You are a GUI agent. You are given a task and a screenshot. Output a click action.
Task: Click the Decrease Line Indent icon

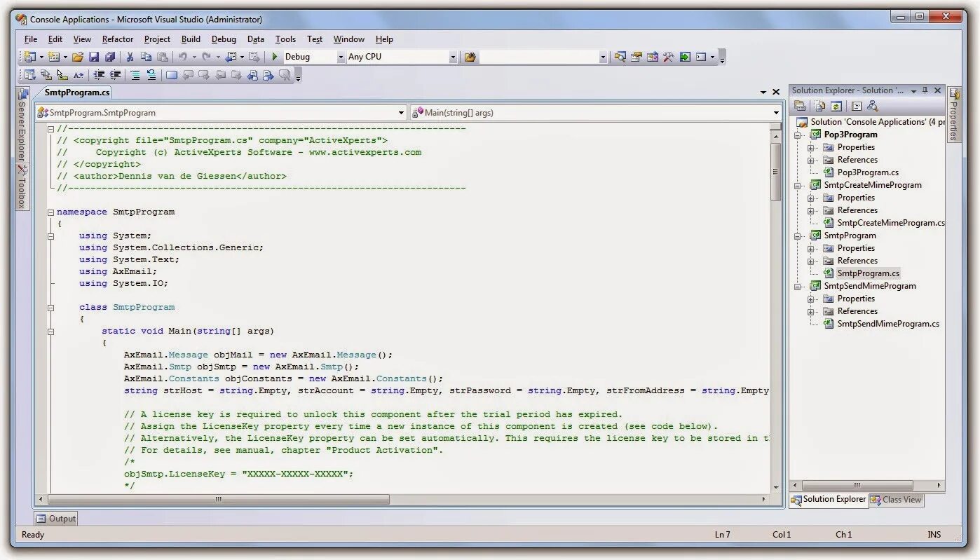click(99, 75)
